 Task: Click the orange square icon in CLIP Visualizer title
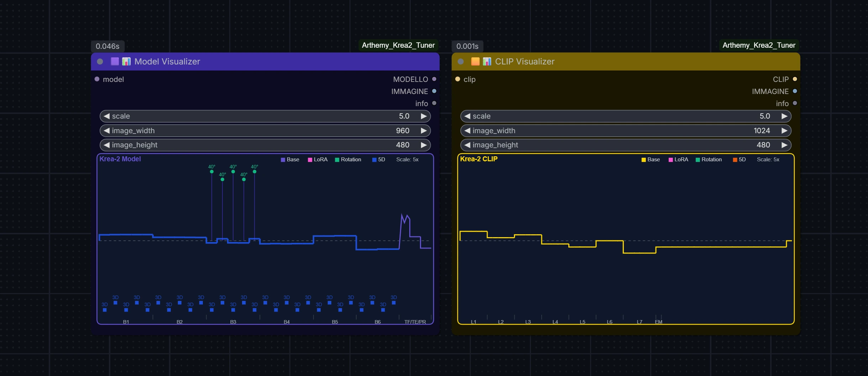[475, 62]
